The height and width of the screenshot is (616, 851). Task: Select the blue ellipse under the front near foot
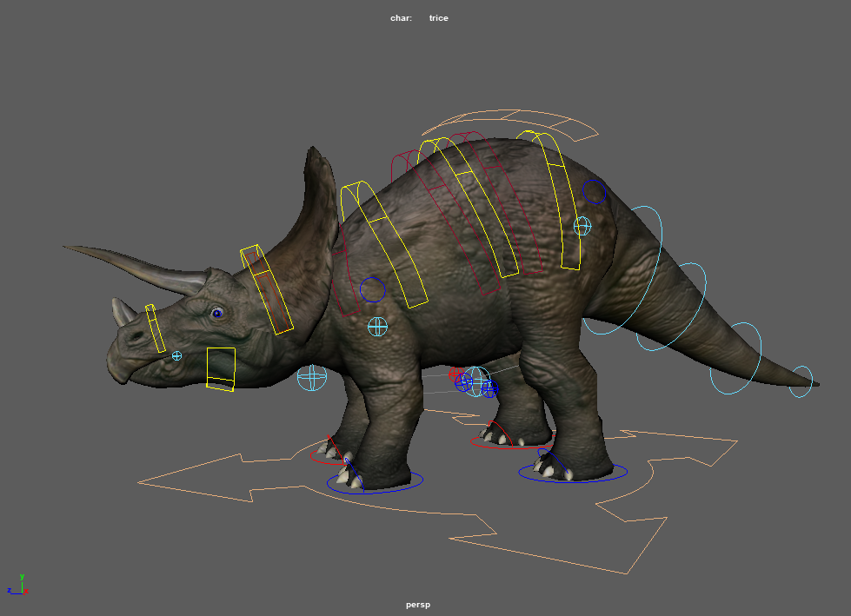point(376,485)
